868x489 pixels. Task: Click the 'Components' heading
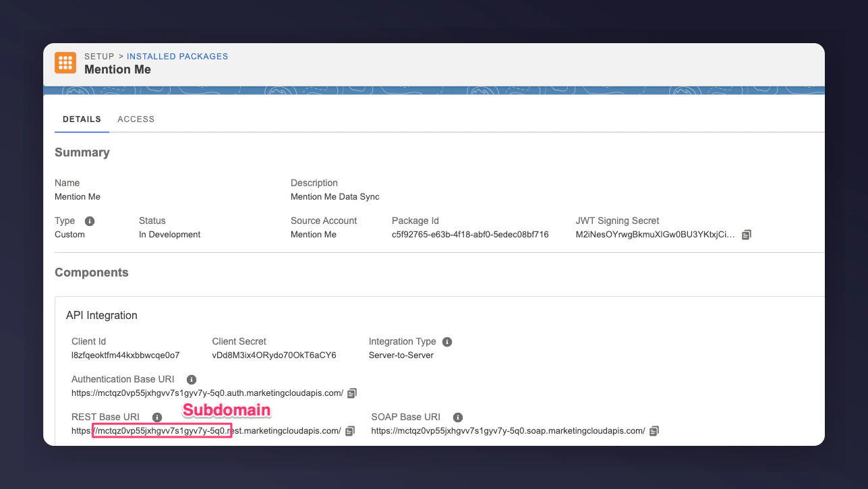[92, 272]
